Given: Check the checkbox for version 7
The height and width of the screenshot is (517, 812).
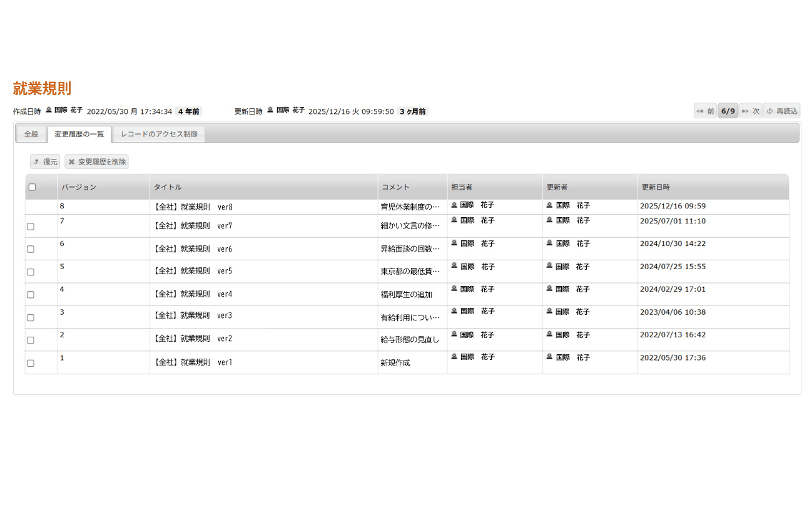Looking at the screenshot, I should (32, 227).
